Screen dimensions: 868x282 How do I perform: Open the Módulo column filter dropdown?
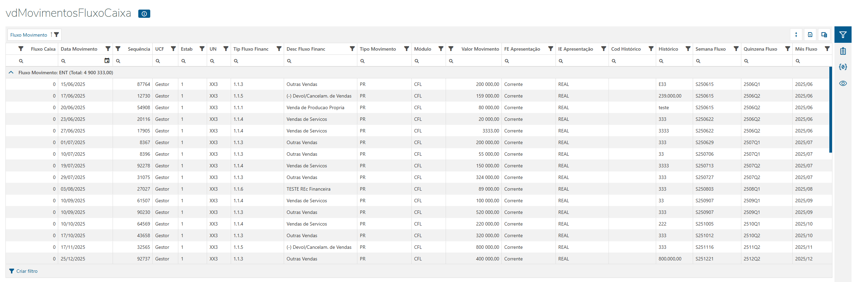tap(441, 49)
